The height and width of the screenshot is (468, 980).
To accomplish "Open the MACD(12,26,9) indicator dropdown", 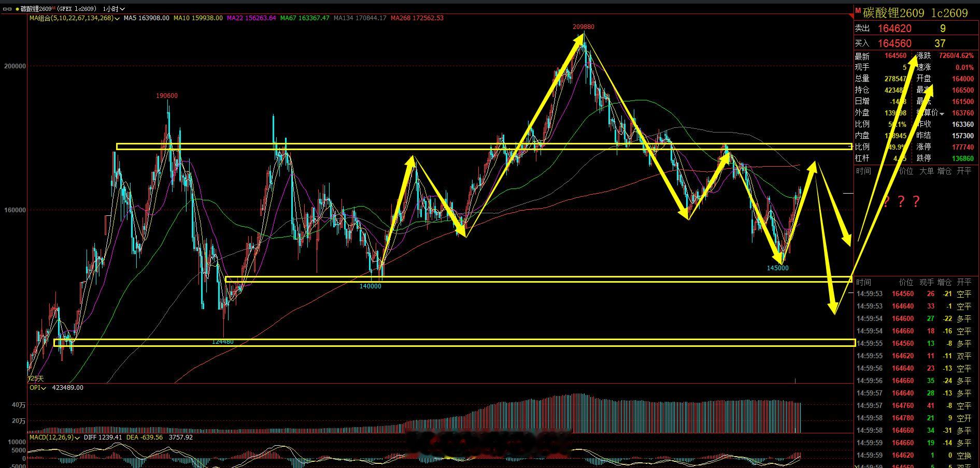I will [x=54, y=437].
